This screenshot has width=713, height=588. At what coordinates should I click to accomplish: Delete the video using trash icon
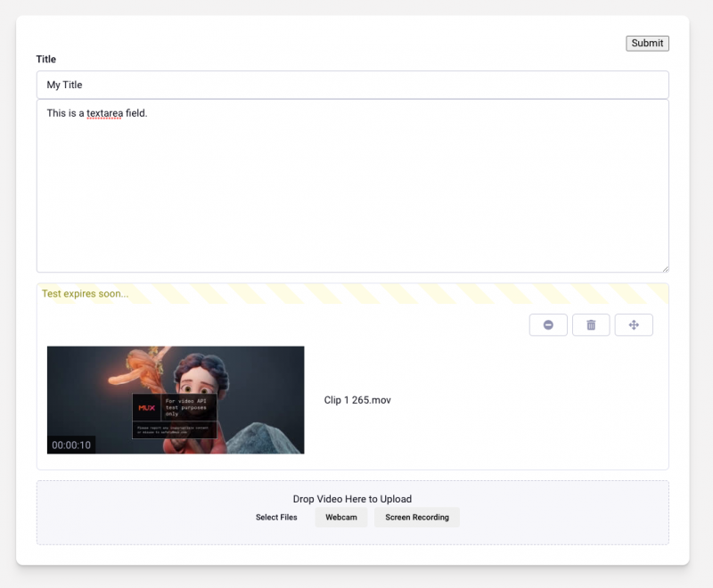click(591, 325)
